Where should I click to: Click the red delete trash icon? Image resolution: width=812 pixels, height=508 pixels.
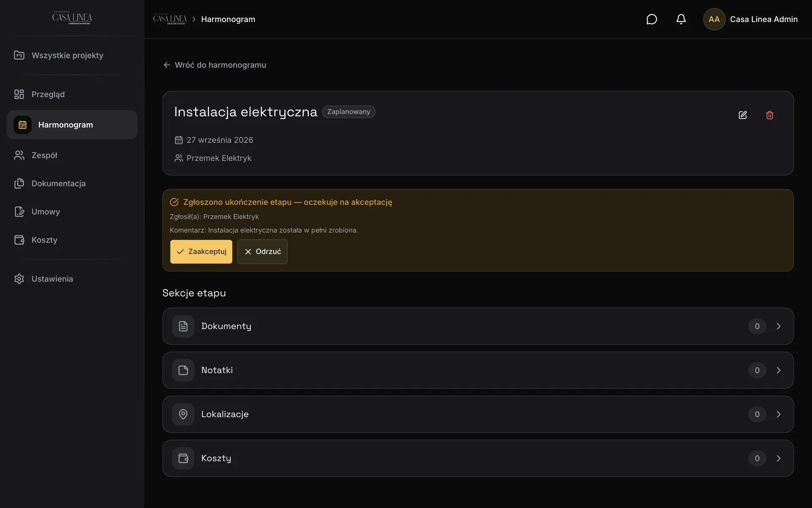click(770, 115)
